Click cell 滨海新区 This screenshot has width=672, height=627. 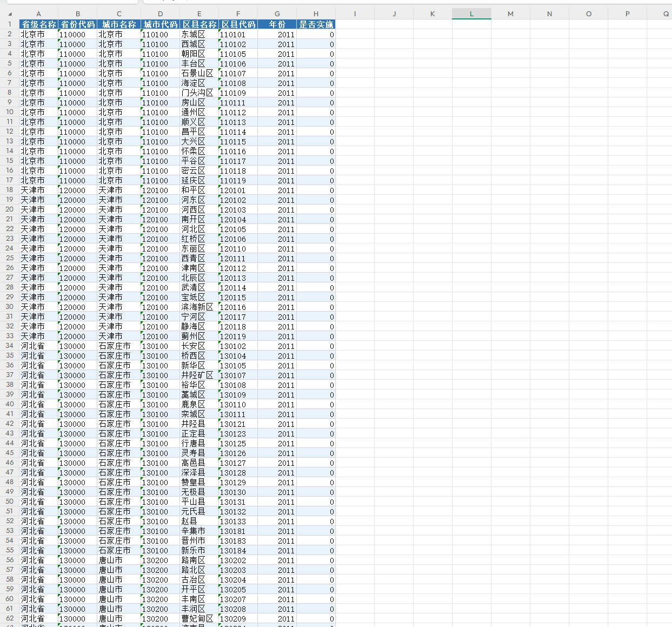point(199,307)
